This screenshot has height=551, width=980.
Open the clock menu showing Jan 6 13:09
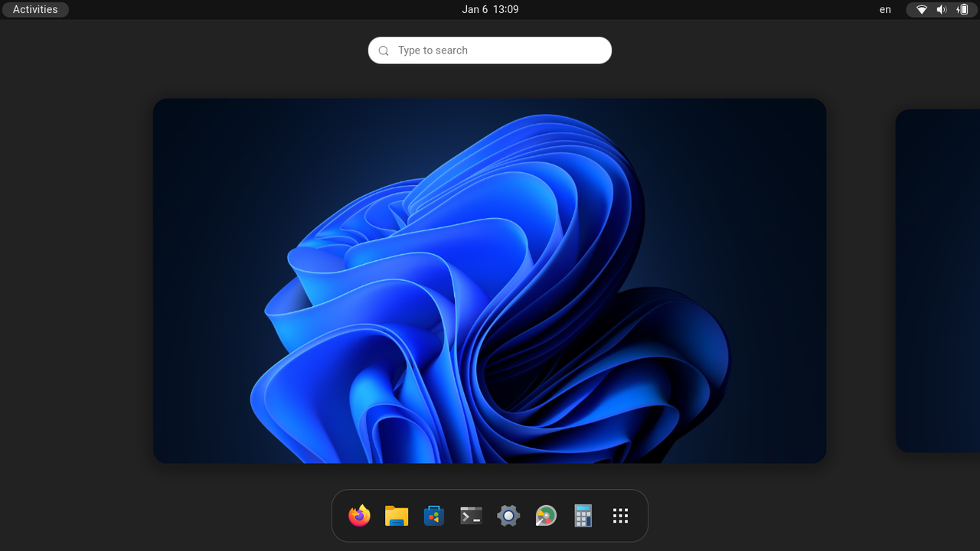(490, 10)
